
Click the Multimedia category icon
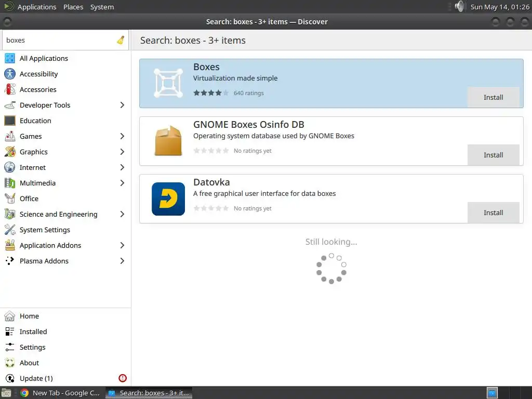click(x=10, y=183)
